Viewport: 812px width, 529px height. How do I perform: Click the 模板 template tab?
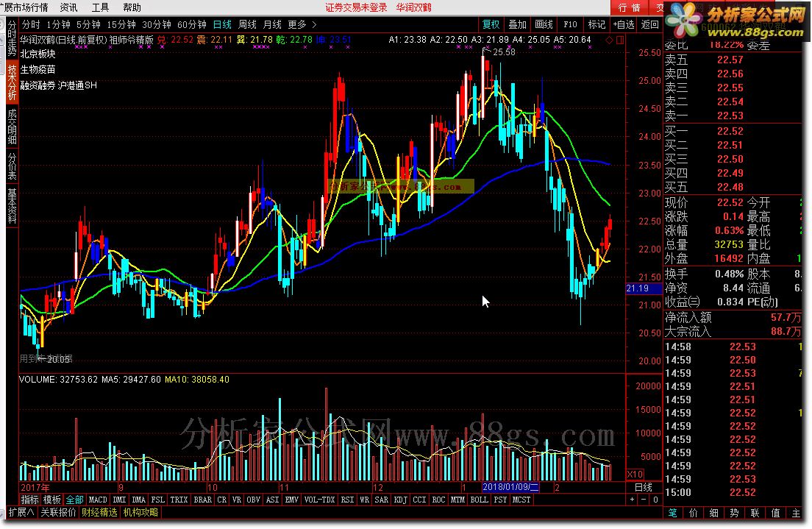click(x=51, y=500)
